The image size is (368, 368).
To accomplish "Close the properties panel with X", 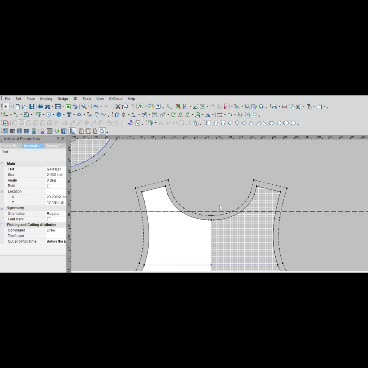I will point(63,138).
